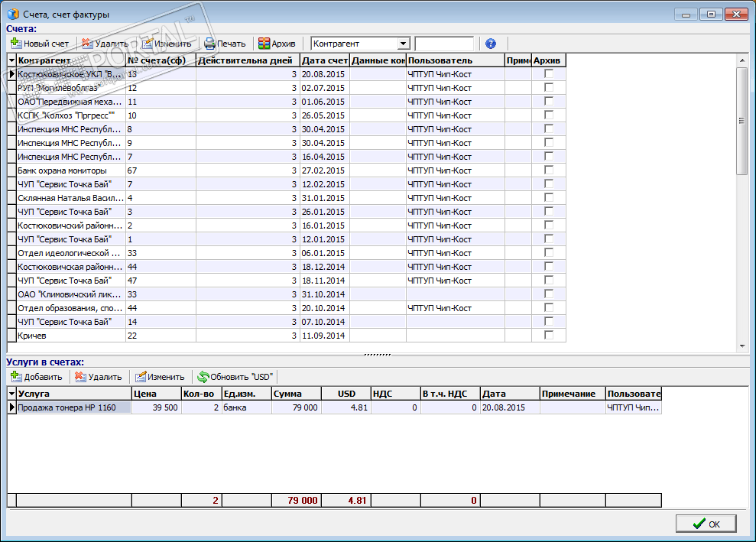
Task: Refresh rate with Обновить "USD" icon
Action: tap(203, 377)
